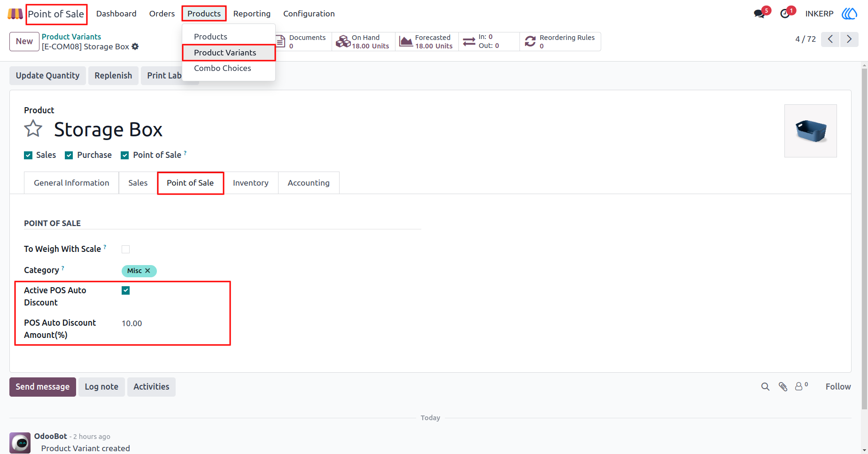Image resolution: width=868 pixels, height=454 pixels.
Task: Click the paperclip attachments icon
Action: point(783,387)
